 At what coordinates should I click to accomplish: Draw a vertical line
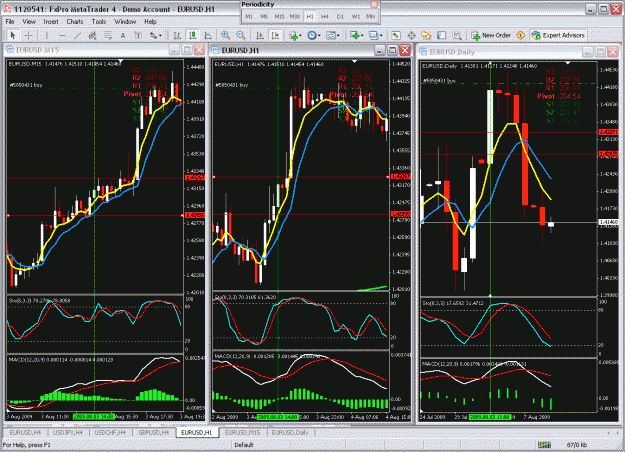click(x=47, y=35)
